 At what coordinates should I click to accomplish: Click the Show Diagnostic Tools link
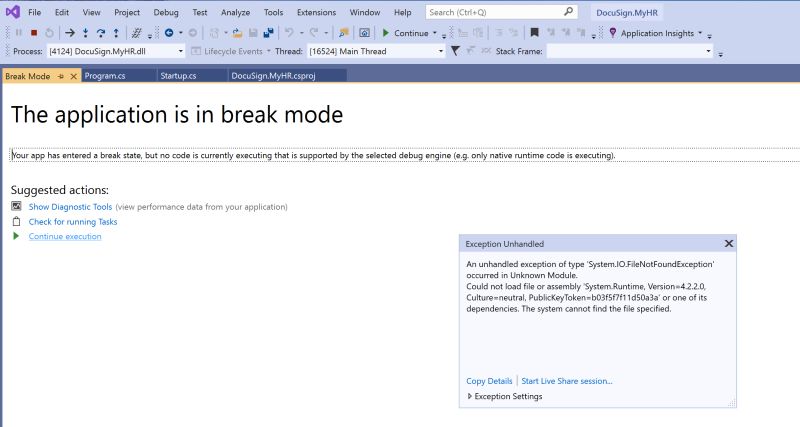pyautogui.click(x=70, y=207)
